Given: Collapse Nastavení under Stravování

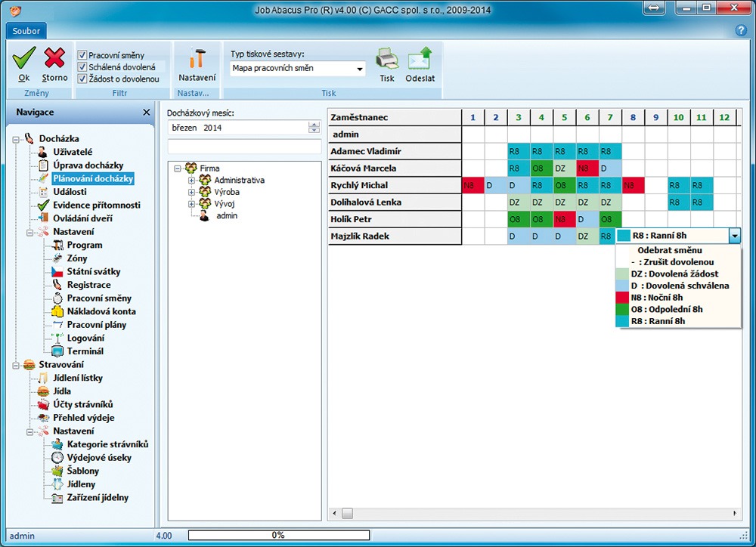Looking at the screenshot, I should [x=30, y=432].
